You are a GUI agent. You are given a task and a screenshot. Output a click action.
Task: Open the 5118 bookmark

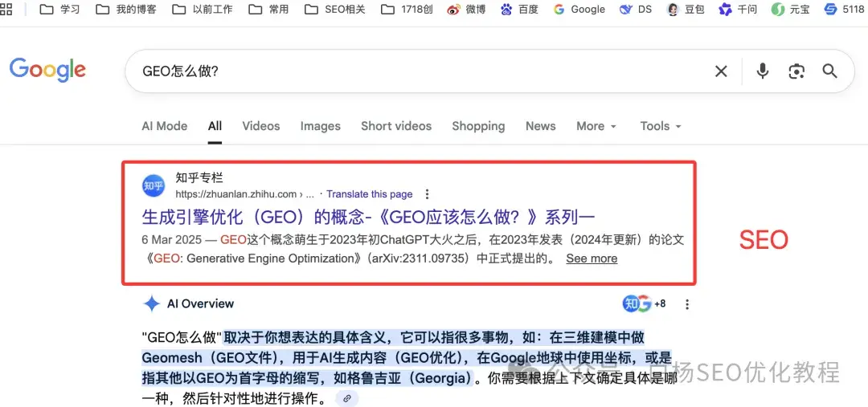(x=844, y=10)
